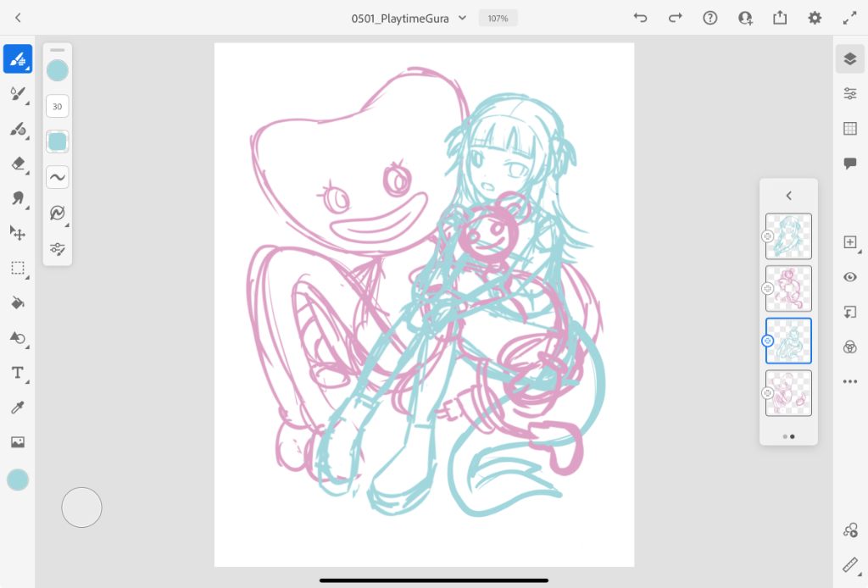Select the Smudge tool
Image resolution: width=868 pixels, height=588 pixels.
click(18, 198)
